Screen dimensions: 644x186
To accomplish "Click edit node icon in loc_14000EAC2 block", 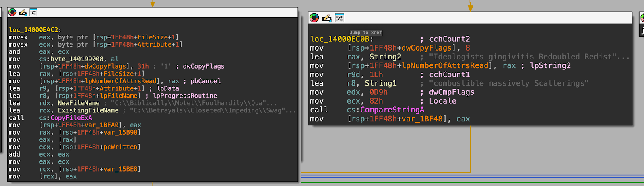I will (23, 12).
